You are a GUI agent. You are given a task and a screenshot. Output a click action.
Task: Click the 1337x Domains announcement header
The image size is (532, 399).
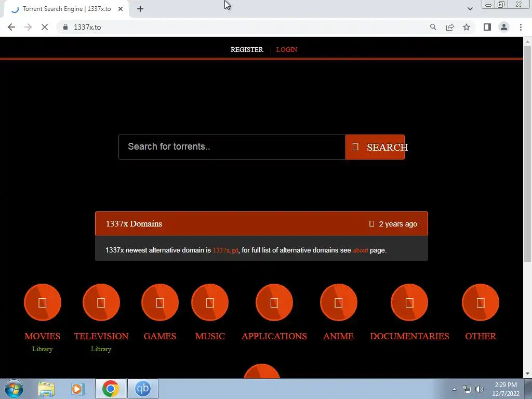tap(261, 223)
